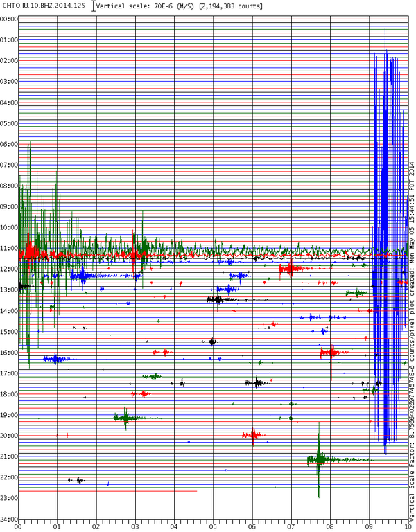The height and width of the screenshot is (532, 416).
Task: Pick the 12:00 hour label on left axis
Action: point(8,269)
